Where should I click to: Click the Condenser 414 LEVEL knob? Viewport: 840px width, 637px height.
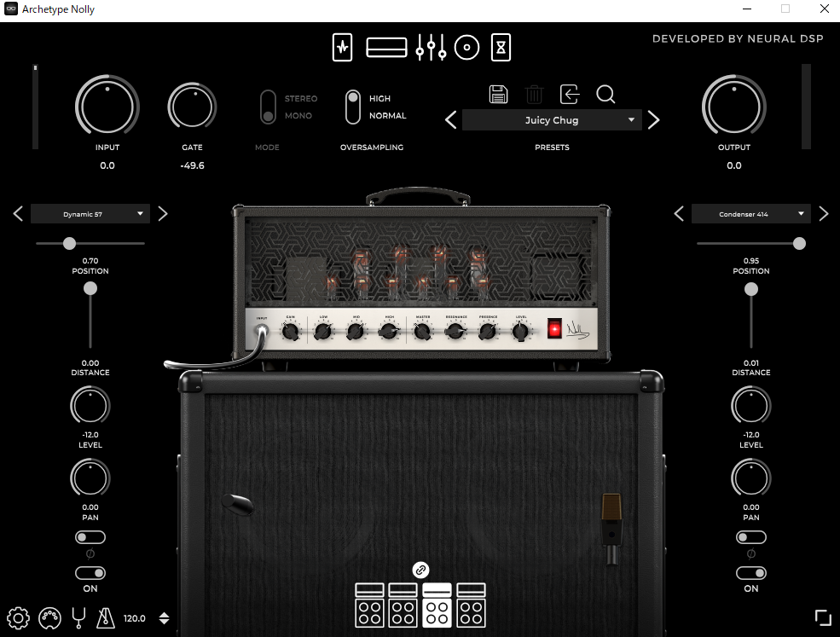pyautogui.click(x=751, y=406)
